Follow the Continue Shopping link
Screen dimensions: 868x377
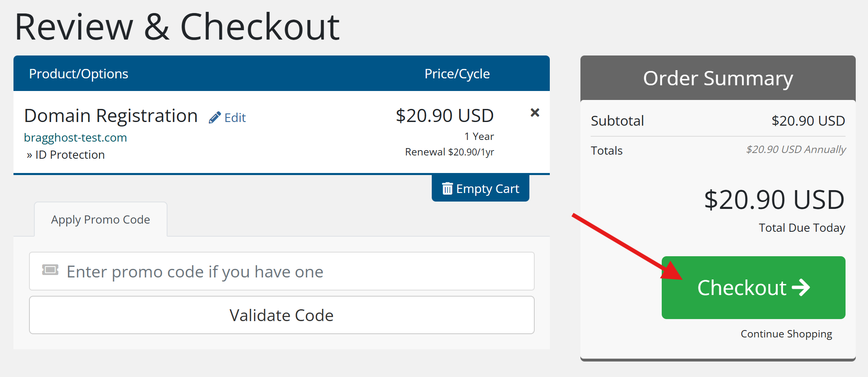[786, 334]
